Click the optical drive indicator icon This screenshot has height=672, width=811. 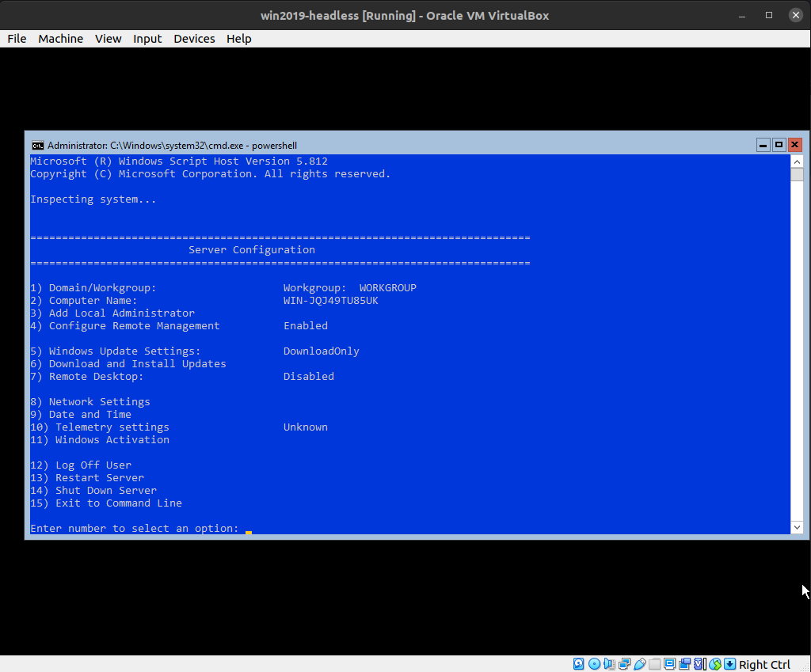coord(594,664)
